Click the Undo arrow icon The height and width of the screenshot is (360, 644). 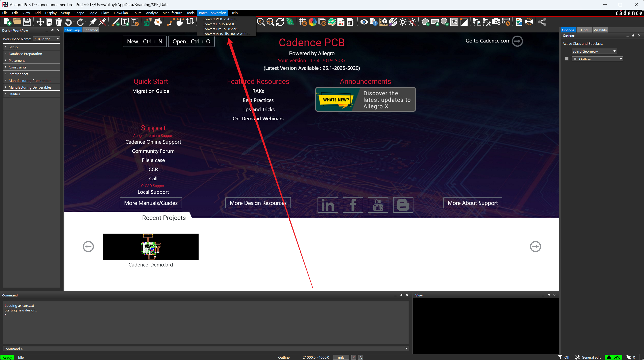coord(68,22)
